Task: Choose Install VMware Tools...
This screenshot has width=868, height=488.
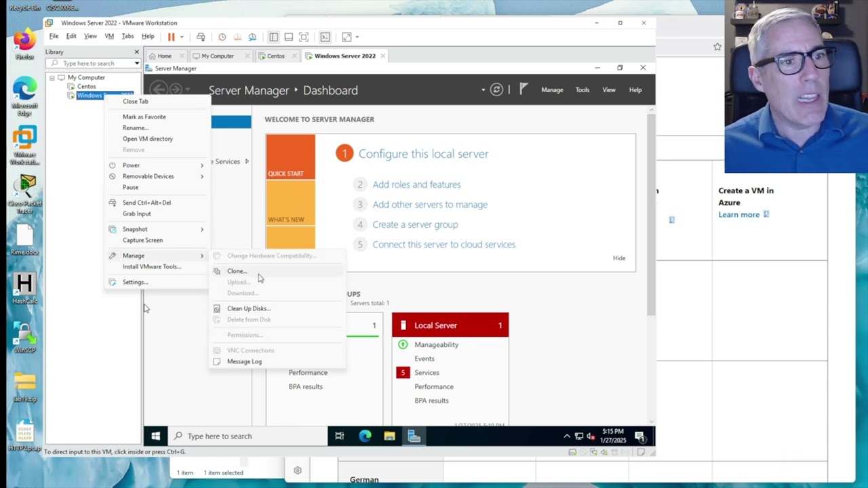Action: click(152, 266)
